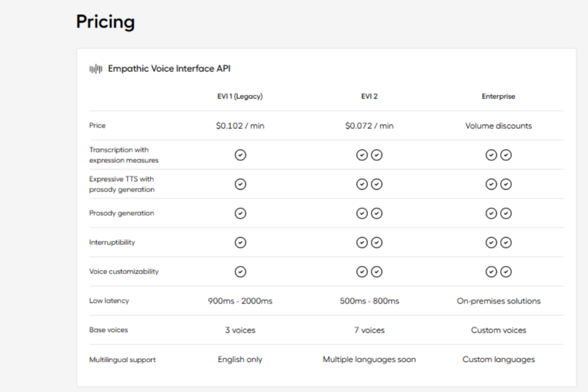Click the Prosody generation row label
This screenshot has width=588, height=392.
click(122, 214)
